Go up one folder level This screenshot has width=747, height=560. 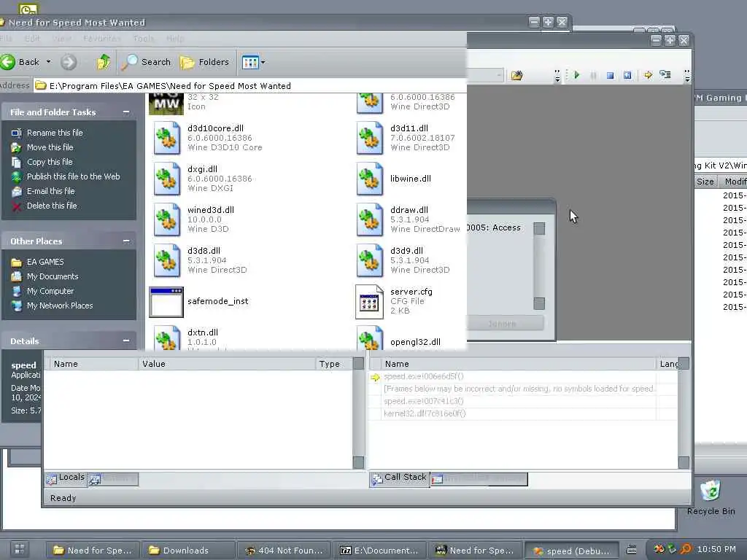click(x=103, y=62)
